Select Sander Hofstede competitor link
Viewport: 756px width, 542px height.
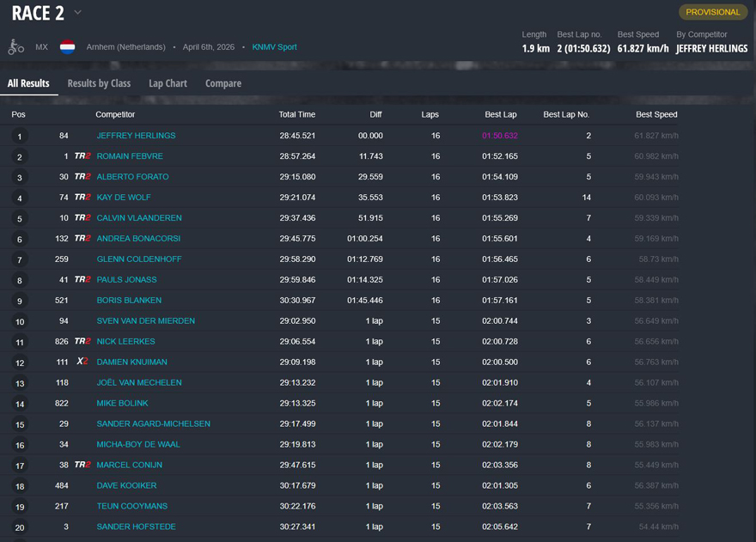tap(136, 527)
